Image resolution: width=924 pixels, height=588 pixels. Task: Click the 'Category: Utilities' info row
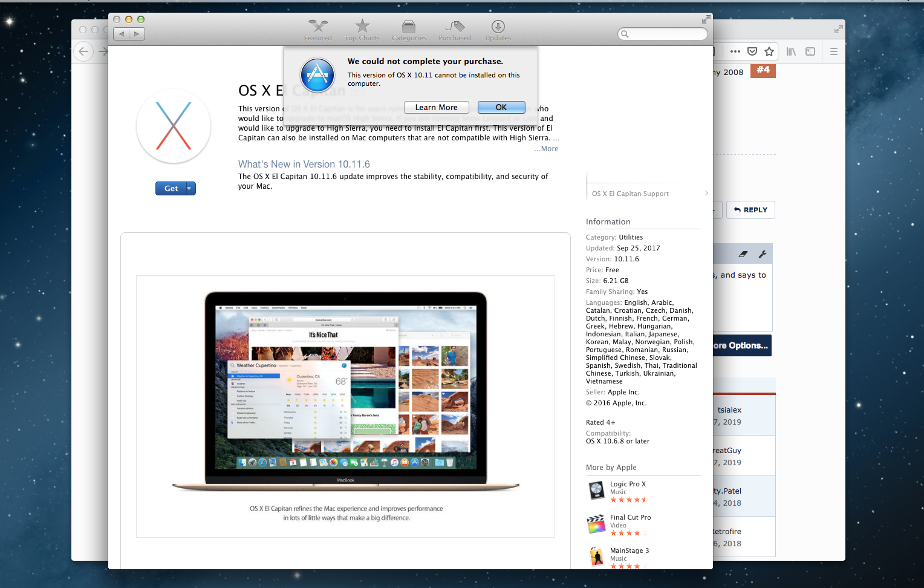[614, 237]
